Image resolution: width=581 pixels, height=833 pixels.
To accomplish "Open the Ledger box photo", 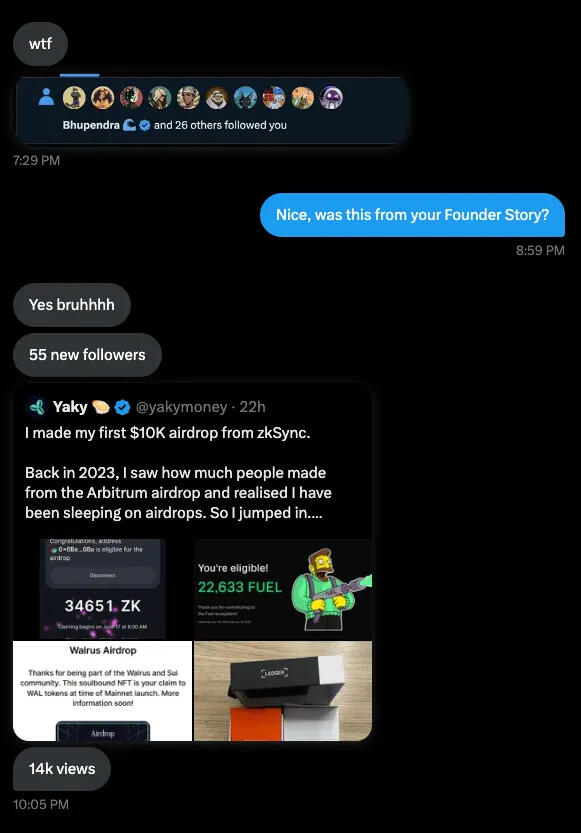I will click(283, 691).
